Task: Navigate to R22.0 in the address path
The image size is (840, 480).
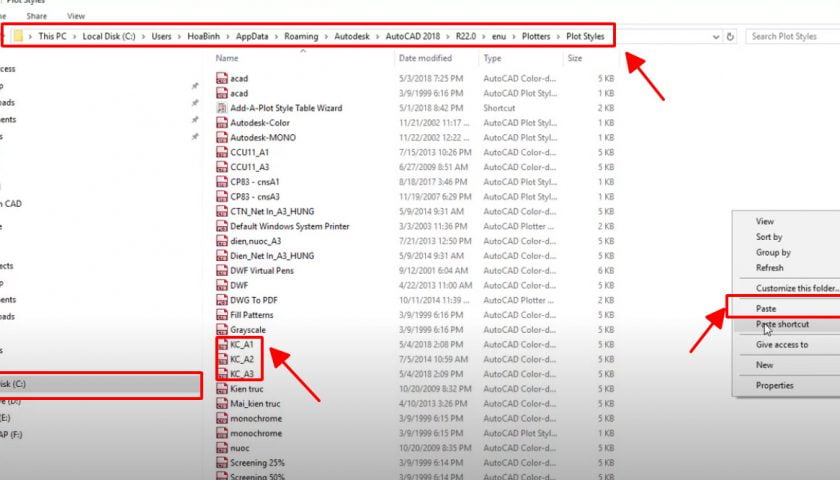Action: [466, 36]
